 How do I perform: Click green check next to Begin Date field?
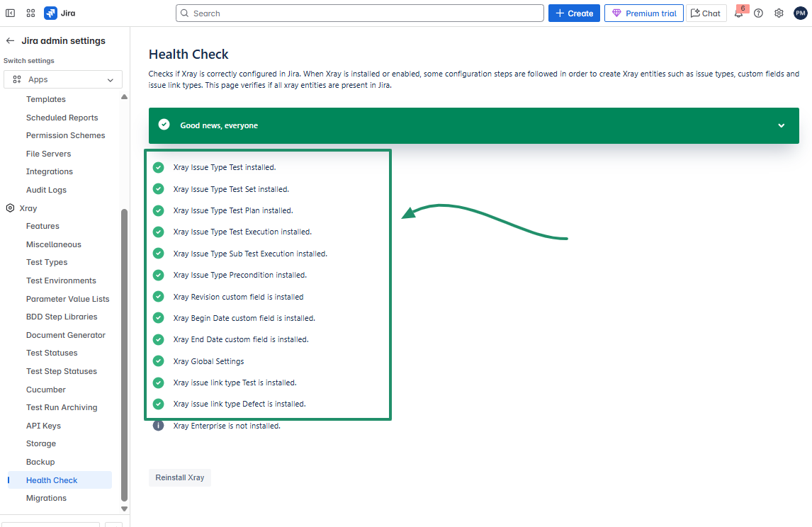[159, 318]
